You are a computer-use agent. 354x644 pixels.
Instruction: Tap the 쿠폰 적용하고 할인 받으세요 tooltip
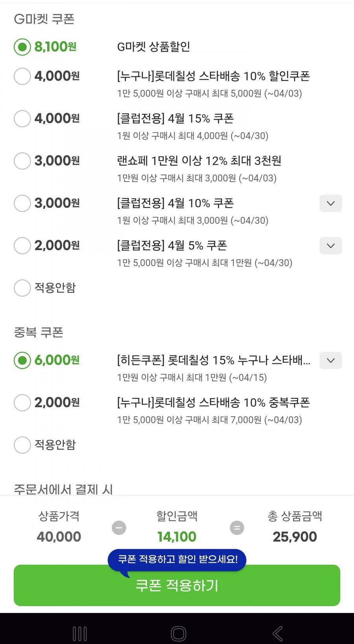pos(177,559)
